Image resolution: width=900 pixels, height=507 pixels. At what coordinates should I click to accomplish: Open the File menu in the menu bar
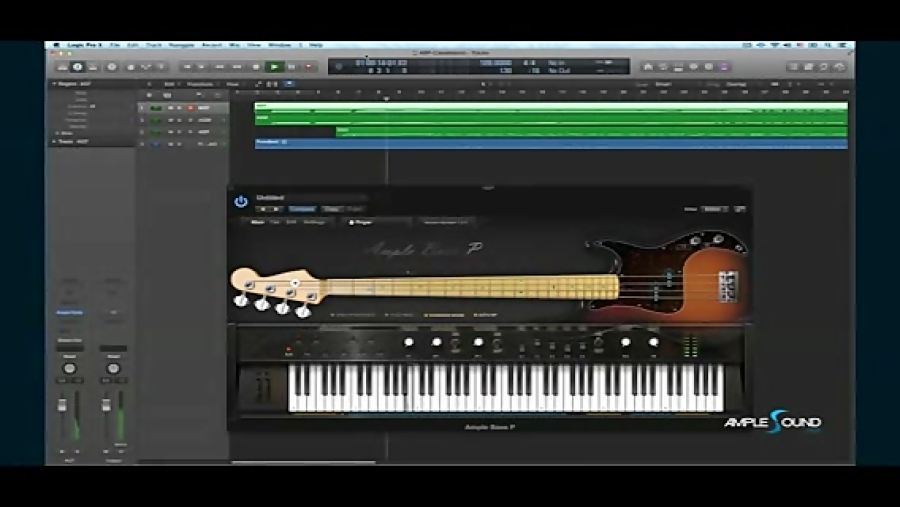pos(115,45)
